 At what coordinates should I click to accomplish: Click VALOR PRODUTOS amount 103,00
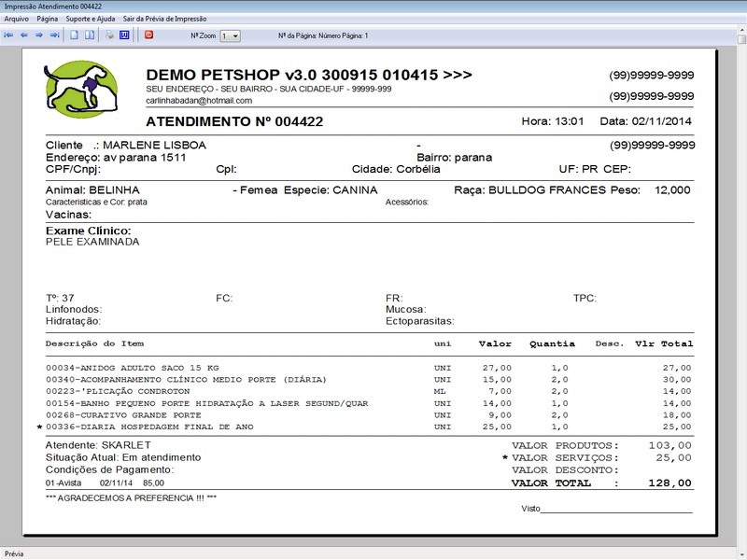tap(669, 446)
